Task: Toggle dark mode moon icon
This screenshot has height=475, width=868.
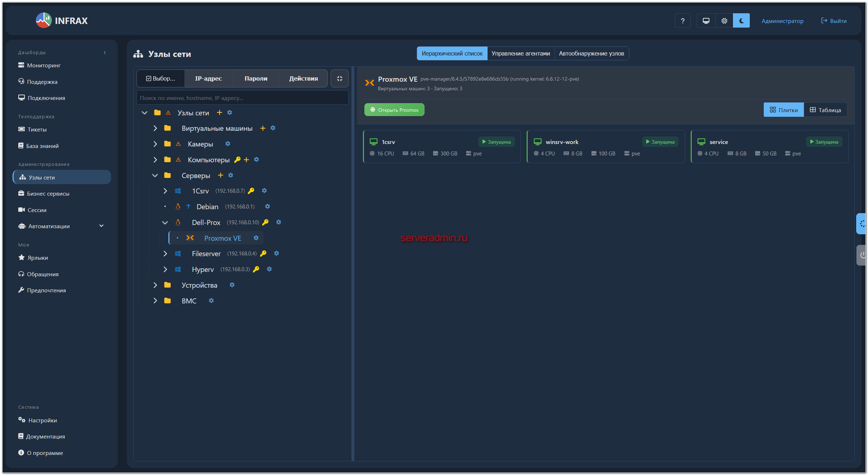Action: [x=741, y=21]
